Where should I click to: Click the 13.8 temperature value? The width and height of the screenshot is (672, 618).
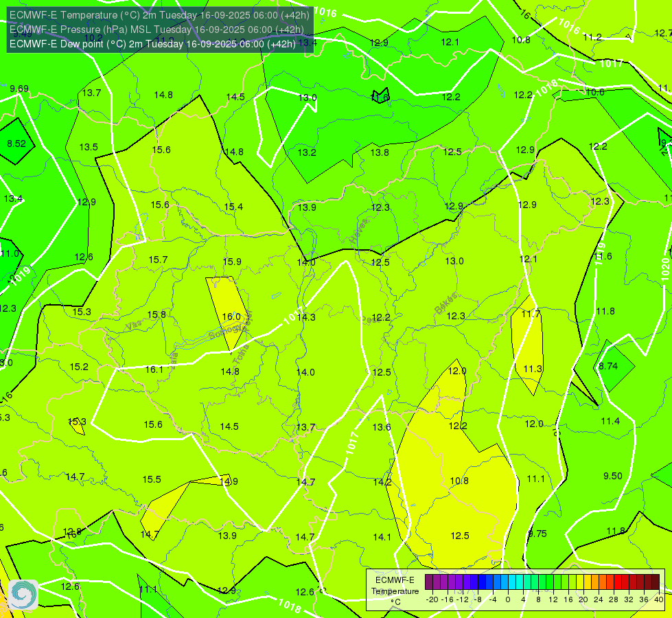coord(380,152)
